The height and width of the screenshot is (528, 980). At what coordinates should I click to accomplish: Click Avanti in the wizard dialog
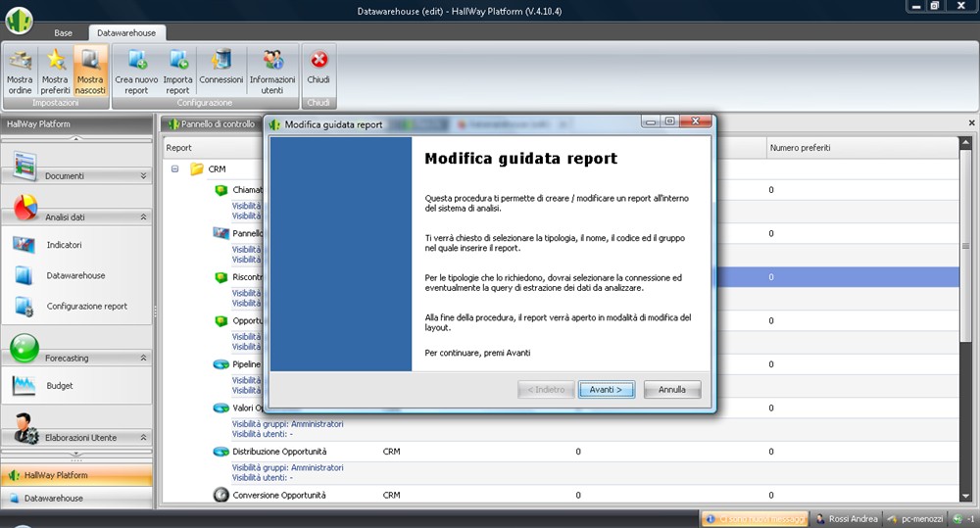tap(607, 389)
